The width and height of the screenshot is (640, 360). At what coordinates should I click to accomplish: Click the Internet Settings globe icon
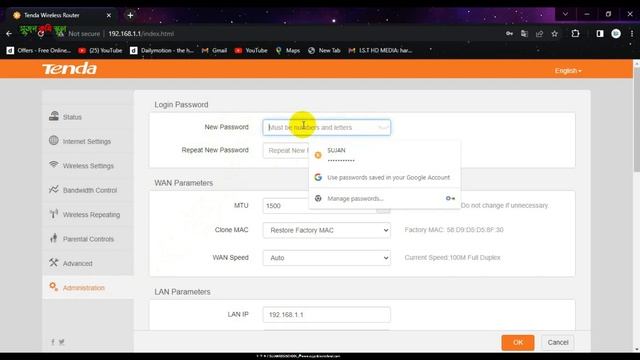click(x=53, y=140)
